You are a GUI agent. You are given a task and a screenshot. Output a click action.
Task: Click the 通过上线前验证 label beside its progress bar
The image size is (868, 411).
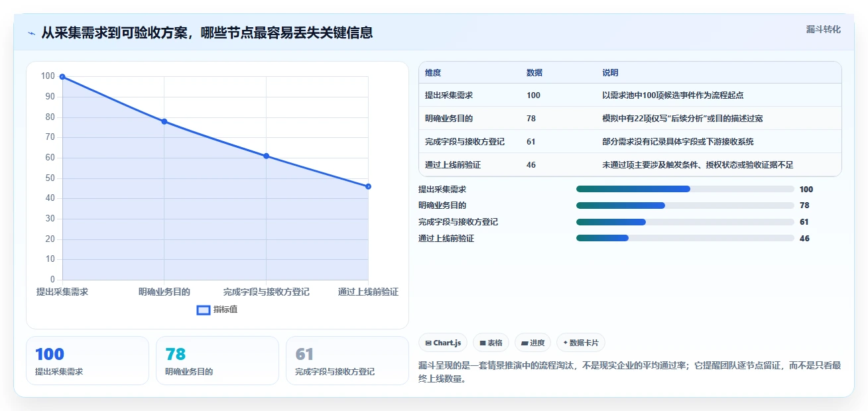point(446,239)
